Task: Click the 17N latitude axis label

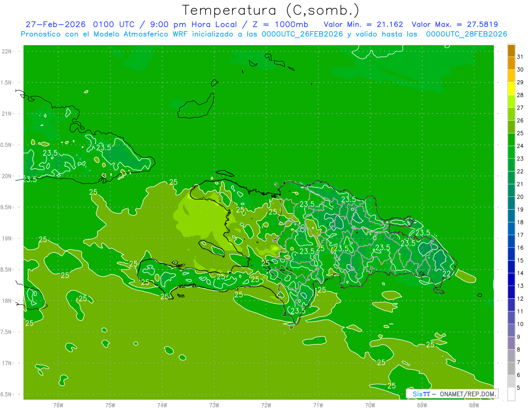Action: point(7,364)
